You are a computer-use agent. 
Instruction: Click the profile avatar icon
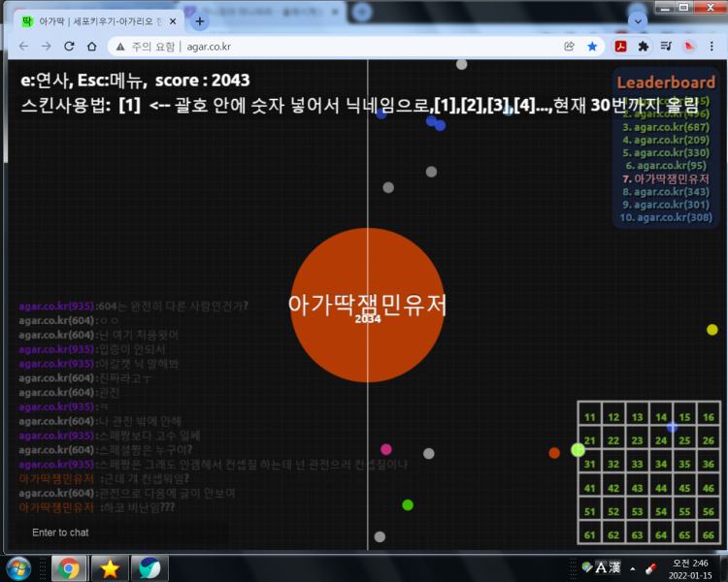coord(689,47)
